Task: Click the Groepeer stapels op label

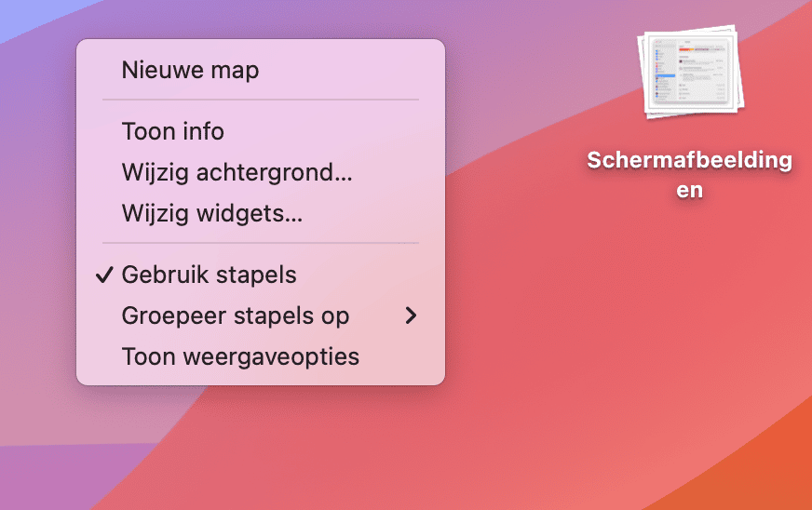Action: point(236,316)
